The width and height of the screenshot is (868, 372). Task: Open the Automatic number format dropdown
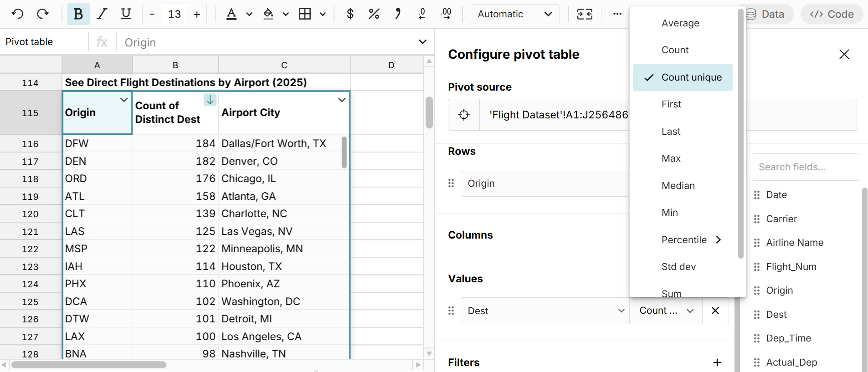click(514, 14)
